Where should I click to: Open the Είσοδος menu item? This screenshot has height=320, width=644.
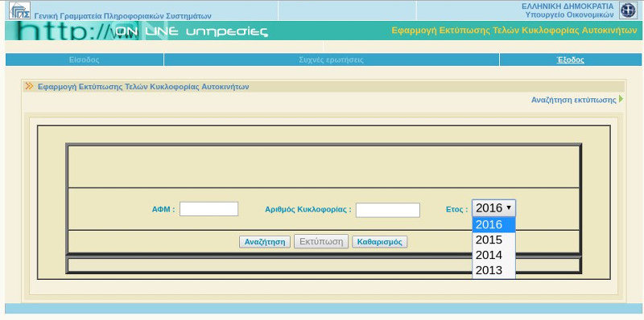[85, 59]
